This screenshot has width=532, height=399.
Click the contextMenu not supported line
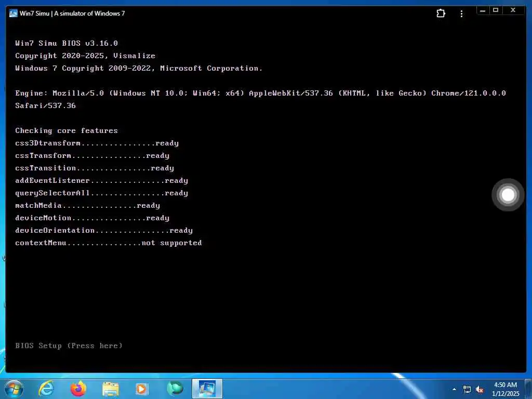coord(109,243)
